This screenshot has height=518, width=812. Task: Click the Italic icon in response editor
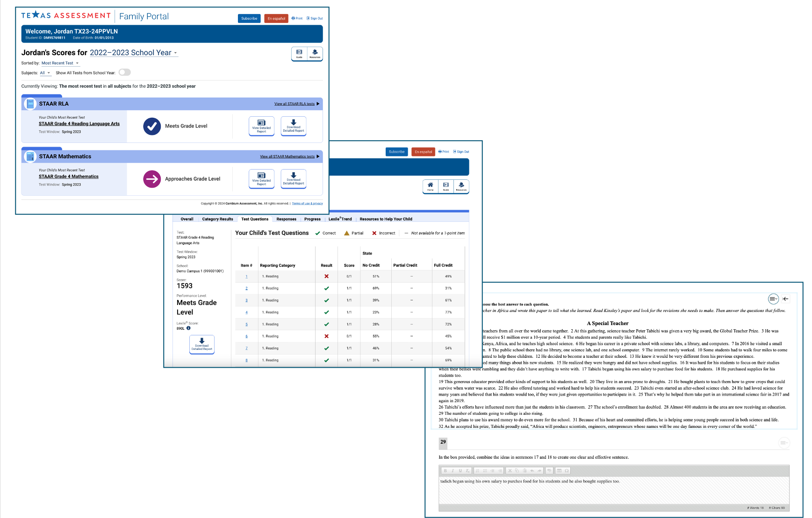pos(453,471)
